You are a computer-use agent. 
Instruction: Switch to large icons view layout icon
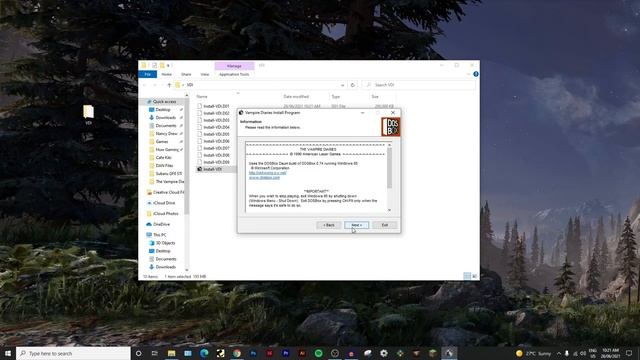coord(474,276)
